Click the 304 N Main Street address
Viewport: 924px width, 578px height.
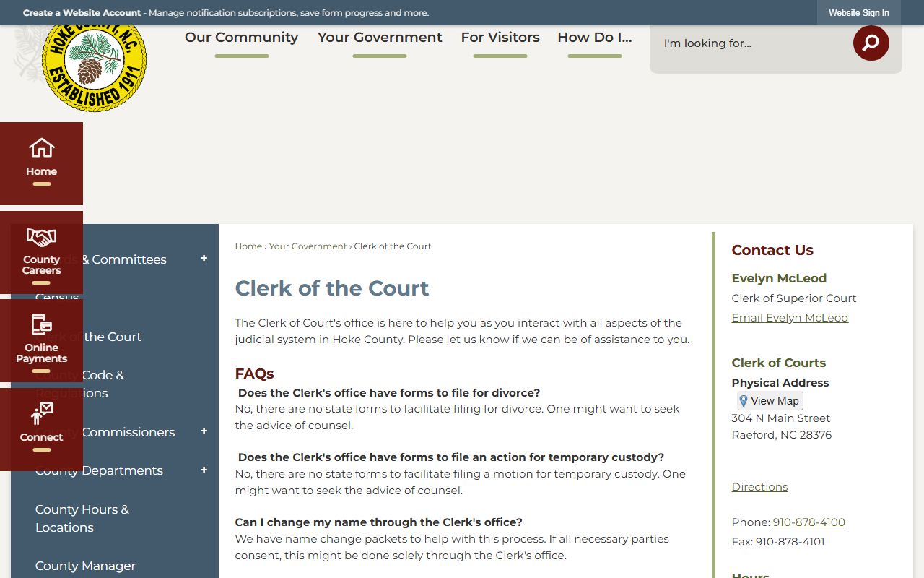coord(781,418)
